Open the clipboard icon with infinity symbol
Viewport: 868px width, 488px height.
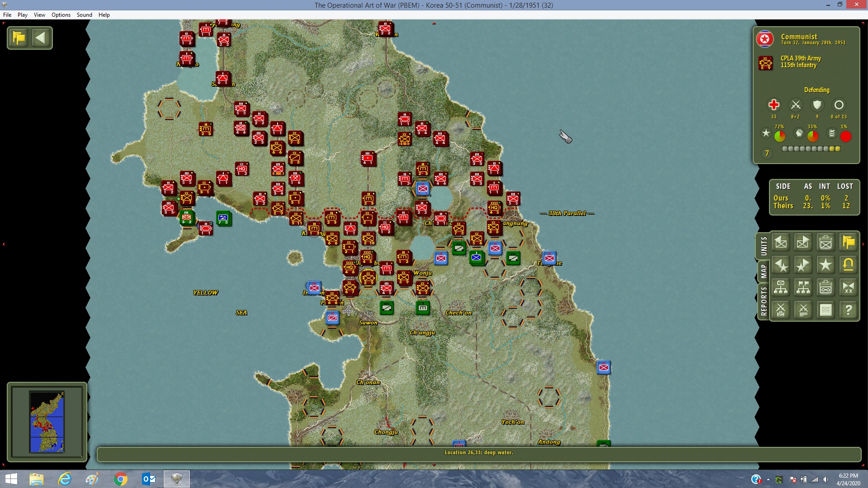point(826,287)
